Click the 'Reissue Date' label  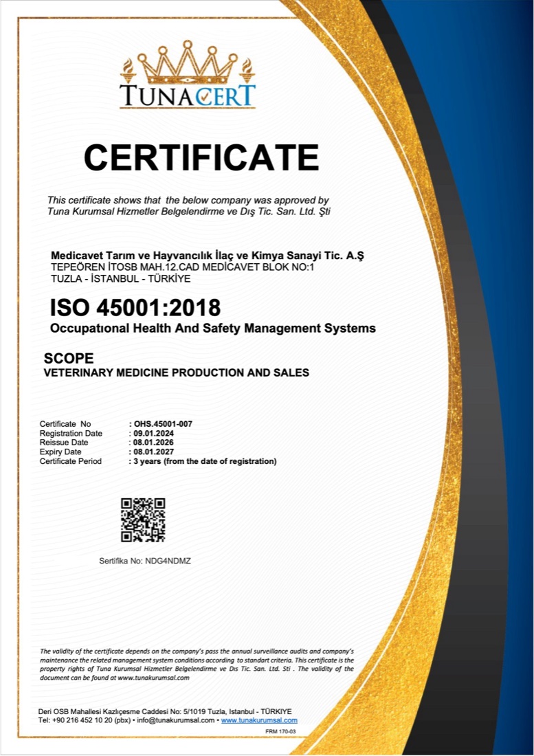click(x=64, y=443)
